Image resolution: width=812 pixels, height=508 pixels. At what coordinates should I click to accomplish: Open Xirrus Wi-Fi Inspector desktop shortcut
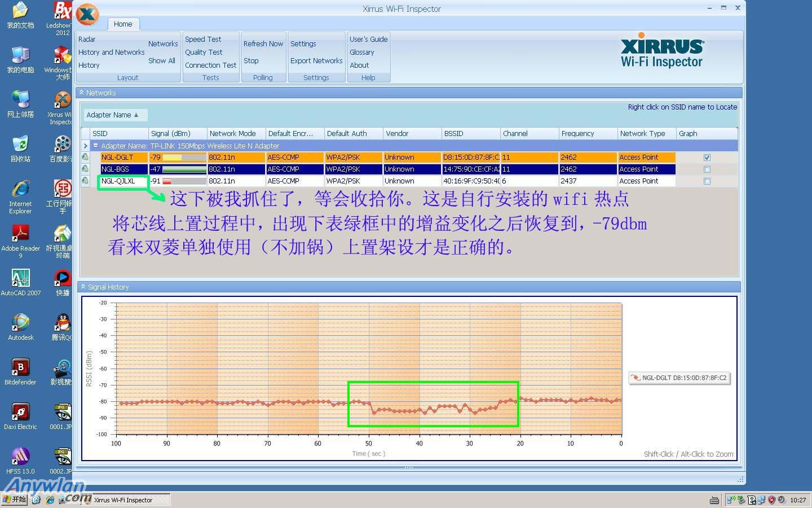point(61,108)
